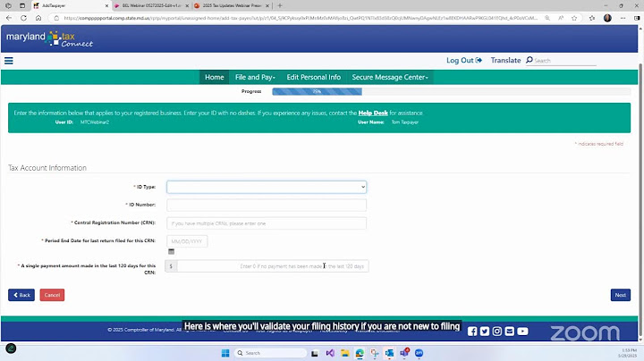Viewport: 644px width, 361px height.
Task: Click the Windows taskbar Search box
Action: pyautogui.click(x=270, y=353)
